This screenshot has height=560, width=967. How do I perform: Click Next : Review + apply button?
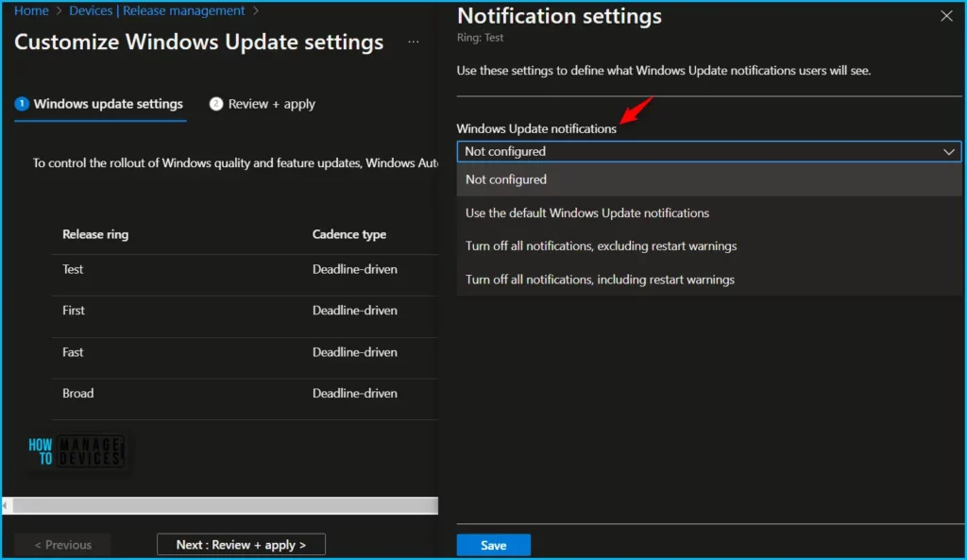241,545
